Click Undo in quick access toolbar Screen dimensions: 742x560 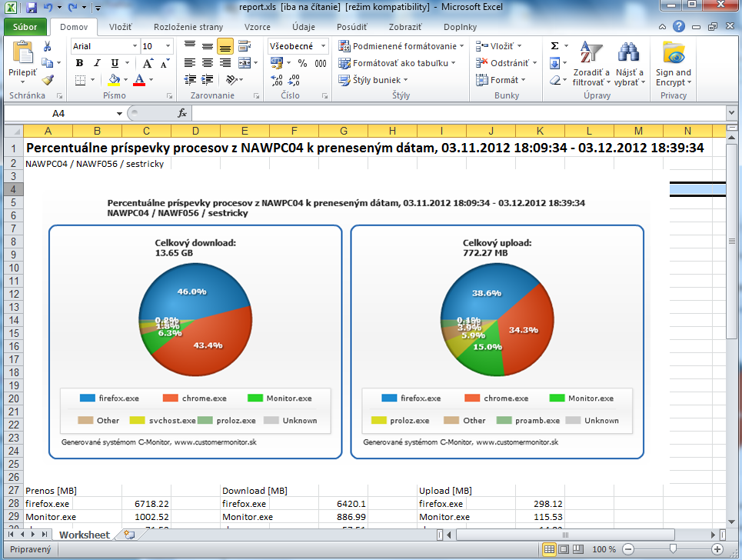48,8
